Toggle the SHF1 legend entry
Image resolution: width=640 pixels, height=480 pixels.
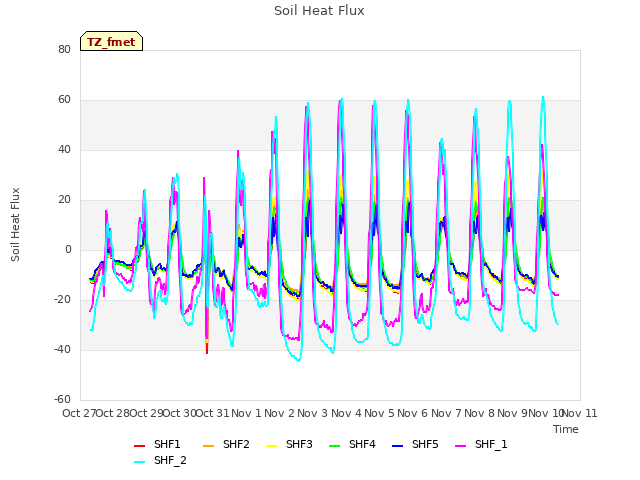tap(157, 444)
